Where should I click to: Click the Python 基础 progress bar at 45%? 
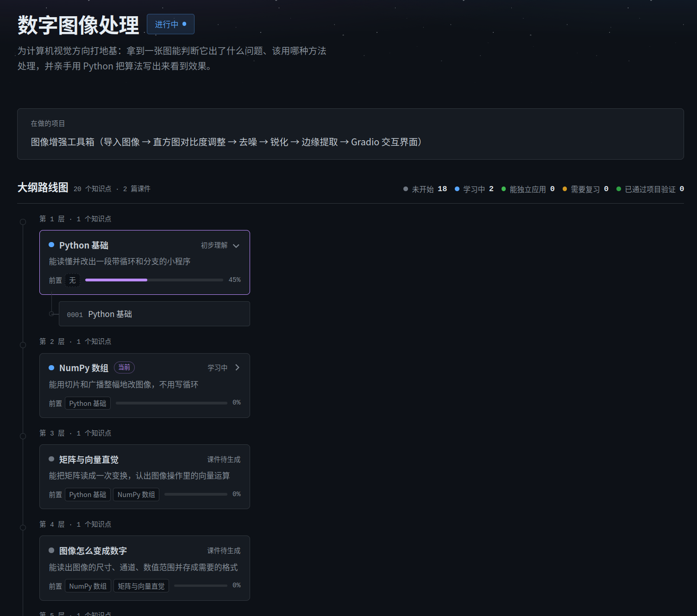154,280
